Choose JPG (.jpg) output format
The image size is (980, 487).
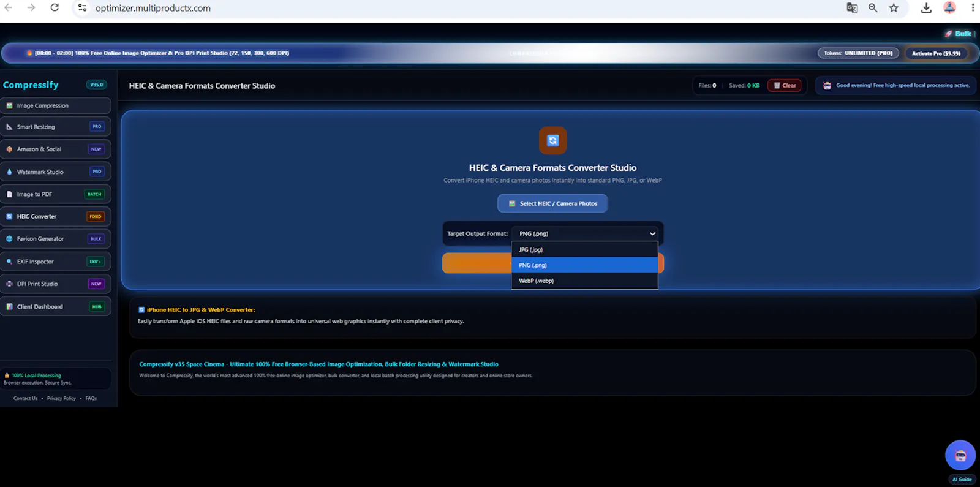(584, 249)
